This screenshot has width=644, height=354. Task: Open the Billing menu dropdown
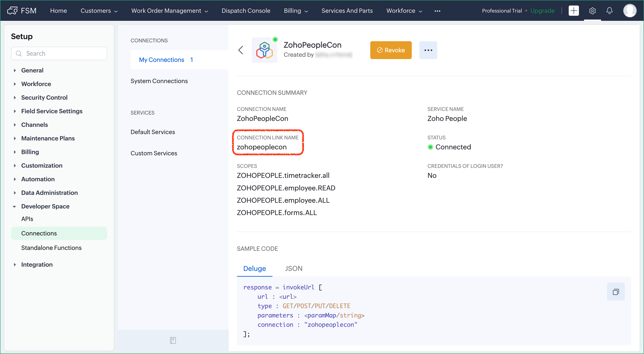(x=295, y=11)
